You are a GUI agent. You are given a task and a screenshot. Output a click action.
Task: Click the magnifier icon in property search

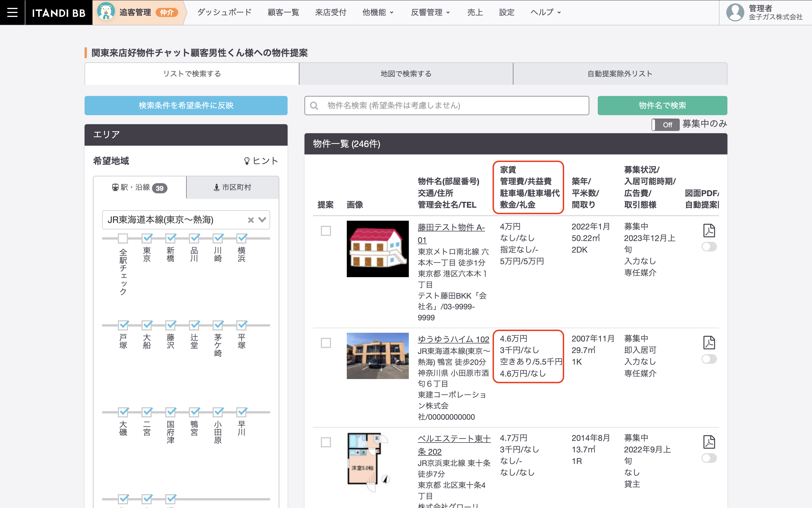tap(314, 106)
